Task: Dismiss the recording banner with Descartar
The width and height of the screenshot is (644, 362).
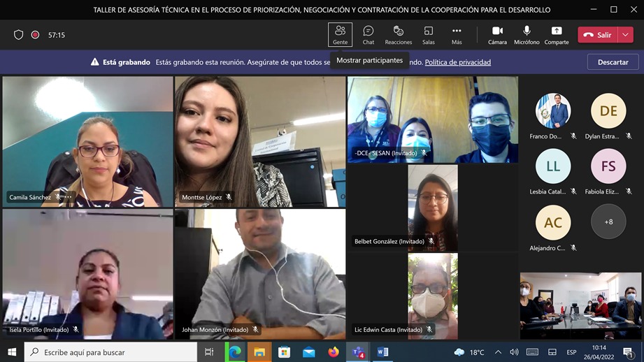Action: point(613,62)
